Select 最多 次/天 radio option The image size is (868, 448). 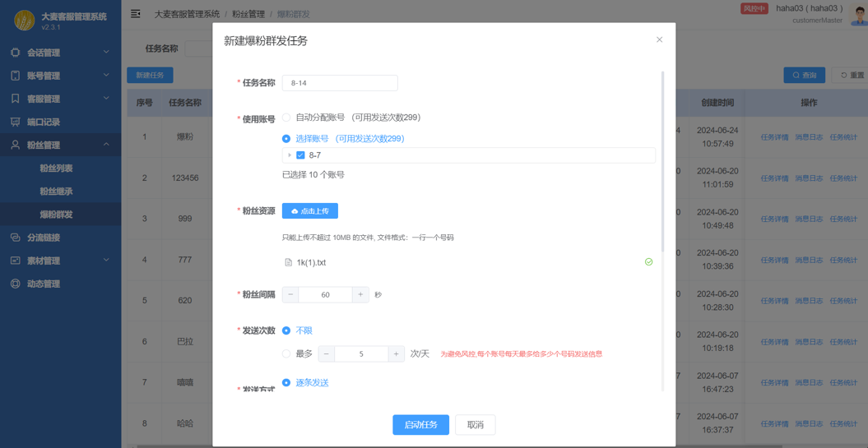[x=286, y=354]
